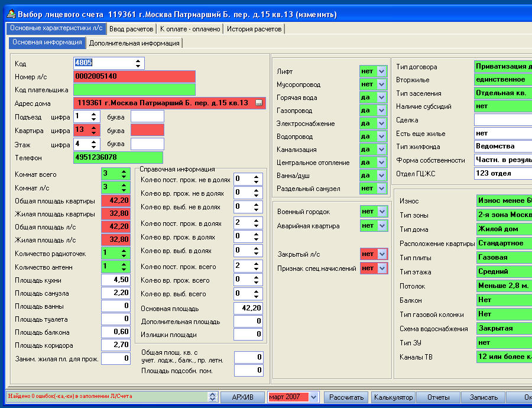Click the Квартира цифра spinner
Image resolution: width=532 pixels, height=408 pixels.
coord(93,130)
